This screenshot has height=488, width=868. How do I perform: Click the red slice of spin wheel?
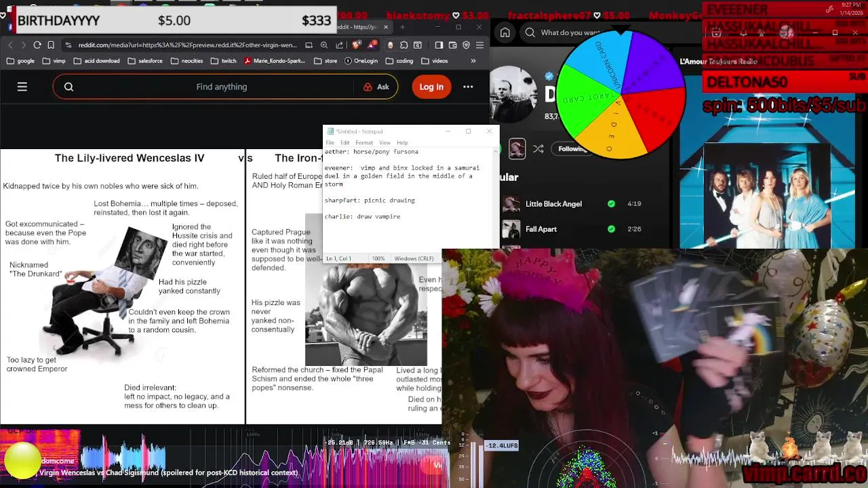tap(653, 117)
